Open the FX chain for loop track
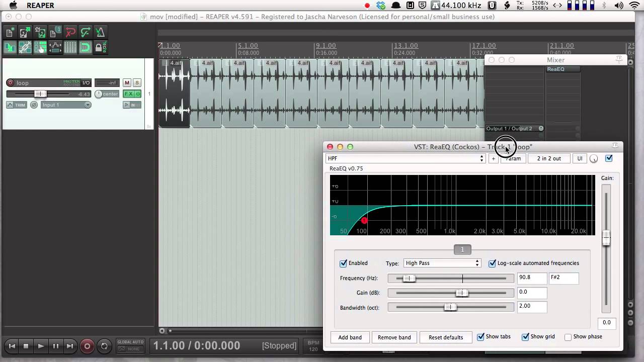Image resolution: width=644 pixels, height=362 pixels. point(129,94)
